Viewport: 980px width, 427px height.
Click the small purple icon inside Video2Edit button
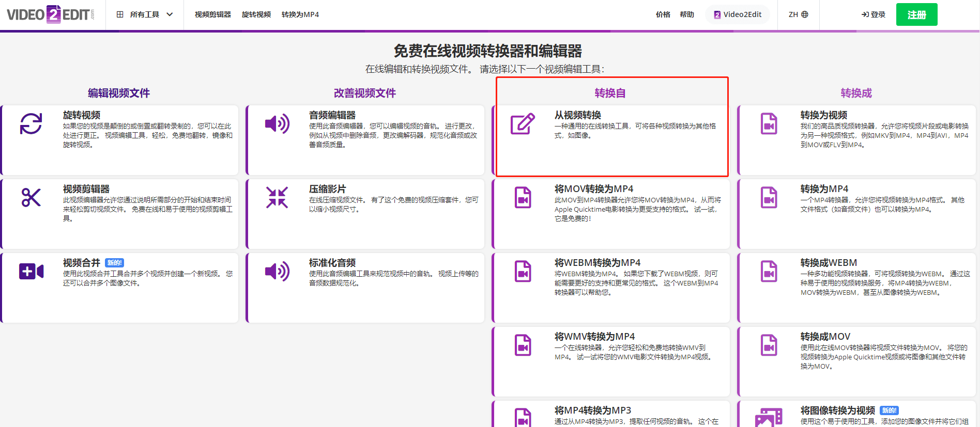click(717, 14)
